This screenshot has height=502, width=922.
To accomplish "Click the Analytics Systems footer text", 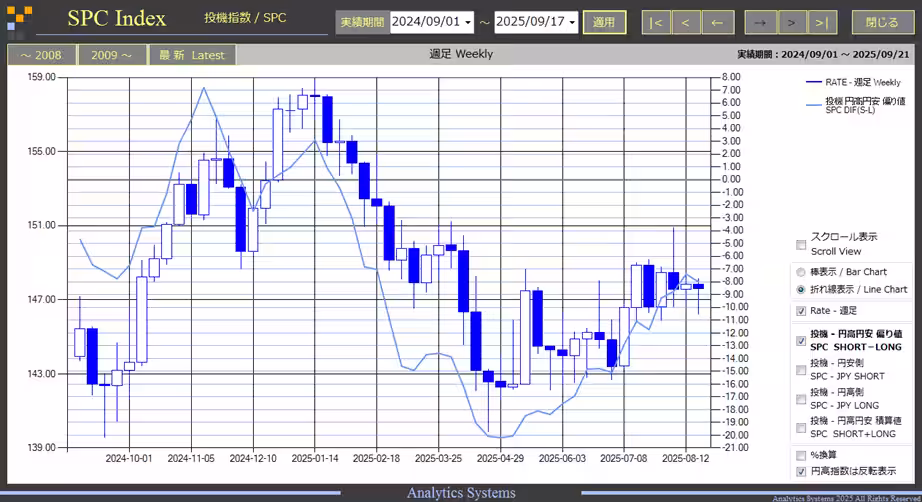I will point(461,493).
